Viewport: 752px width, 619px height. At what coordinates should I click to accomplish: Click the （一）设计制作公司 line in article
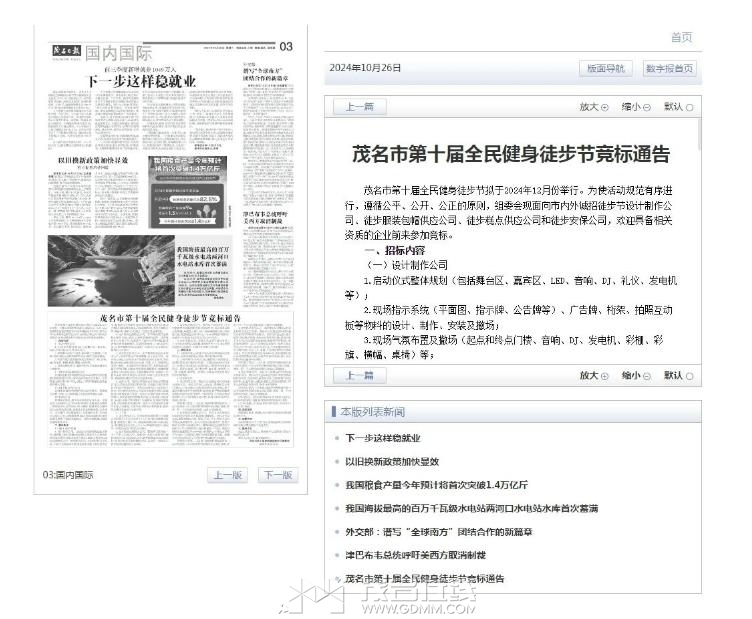(406, 265)
